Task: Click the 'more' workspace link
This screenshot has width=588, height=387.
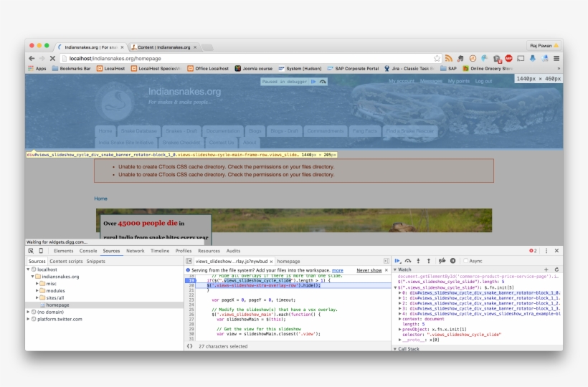Action: [x=338, y=270]
